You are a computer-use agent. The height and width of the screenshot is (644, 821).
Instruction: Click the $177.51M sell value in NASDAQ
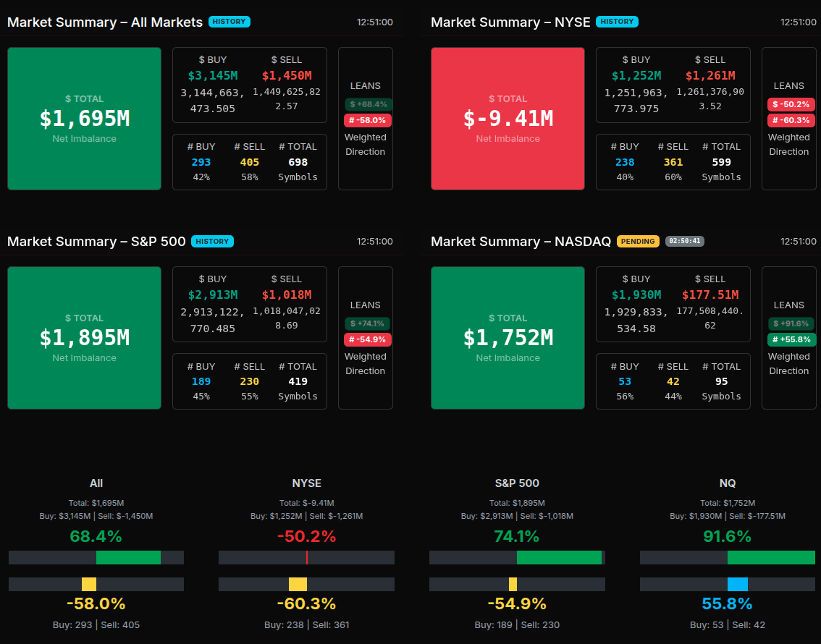(710, 295)
